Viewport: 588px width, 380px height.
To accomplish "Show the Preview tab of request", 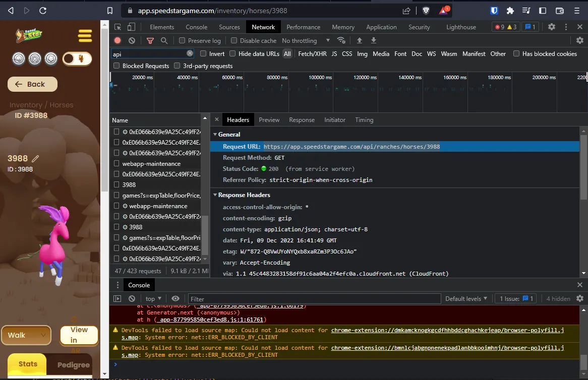I will pyautogui.click(x=269, y=120).
